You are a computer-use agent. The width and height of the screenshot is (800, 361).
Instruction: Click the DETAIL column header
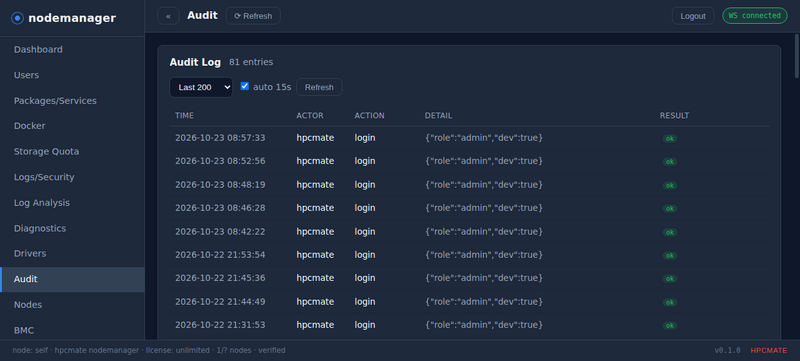[438, 116]
